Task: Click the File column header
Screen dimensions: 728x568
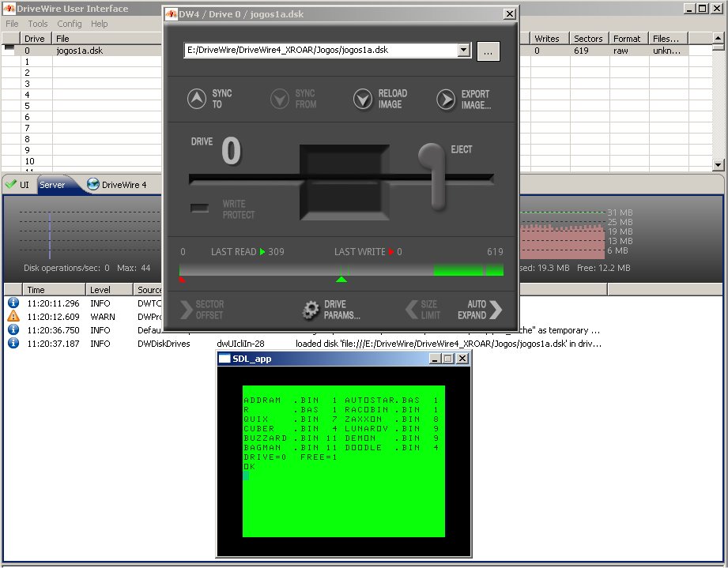Action: (x=107, y=39)
